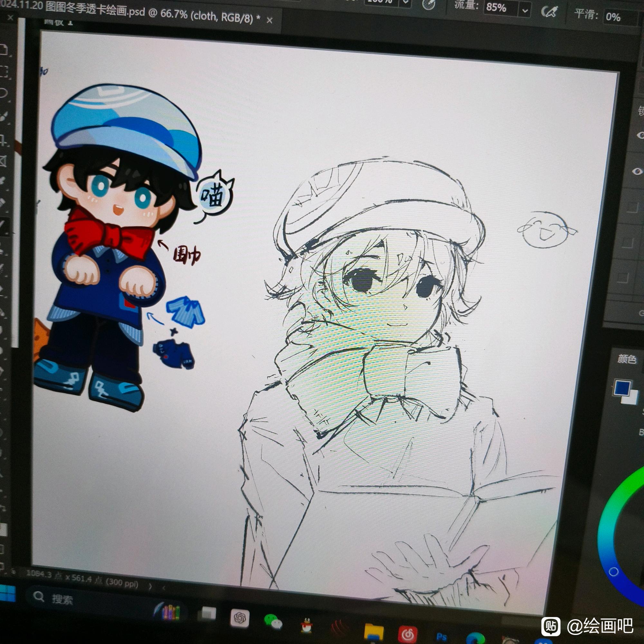Viewport: 644px width, 644px height.
Task: Toggle the lower layer eye visibility icon
Action: click(638, 172)
